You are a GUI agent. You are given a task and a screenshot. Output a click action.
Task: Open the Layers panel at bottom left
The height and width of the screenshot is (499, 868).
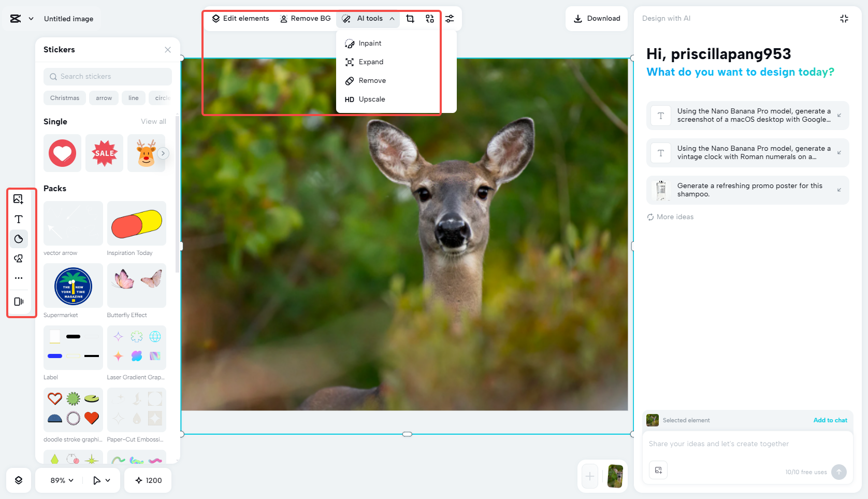click(19, 480)
